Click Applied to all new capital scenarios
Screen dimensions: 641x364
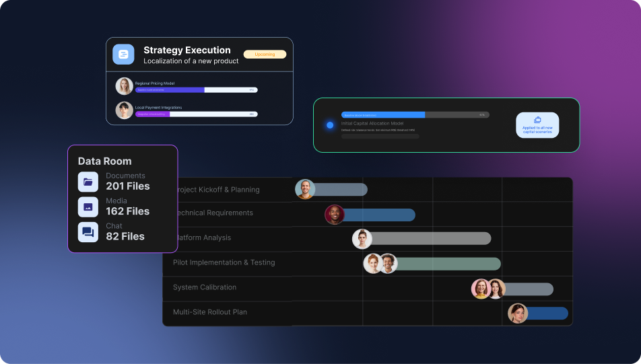coord(537,130)
